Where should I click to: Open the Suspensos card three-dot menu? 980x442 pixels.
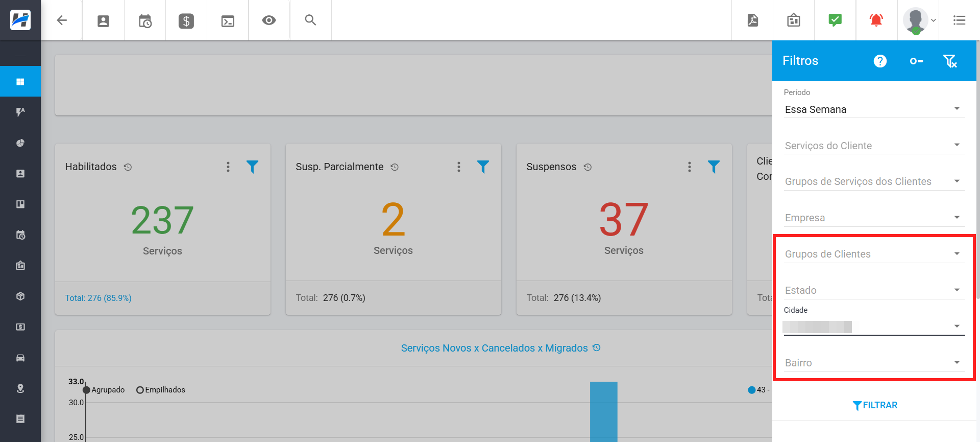(x=690, y=167)
